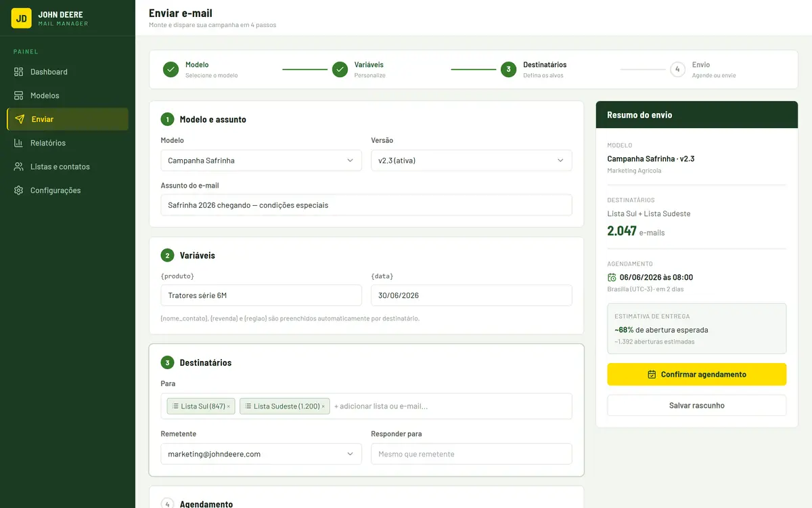Open the Remetente dropdown
The width and height of the screenshot is (812, 508).
point(261,454)
